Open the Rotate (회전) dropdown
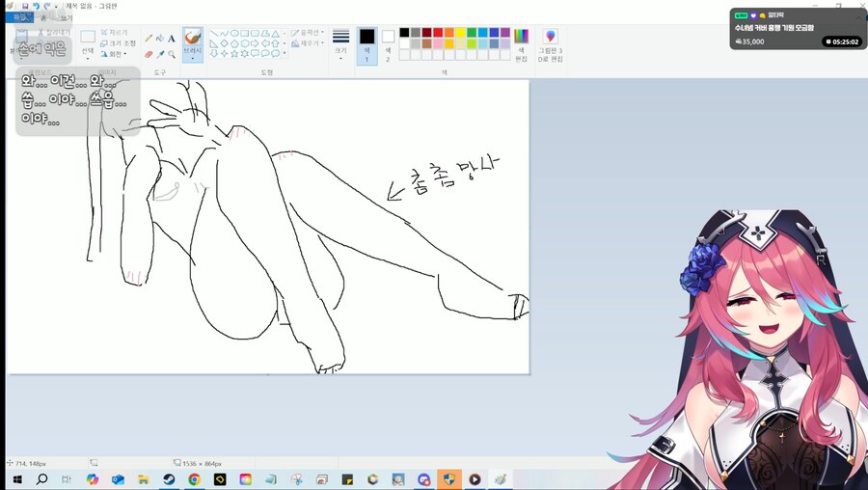Screen dimensions: 868x490 click(114, 54)
